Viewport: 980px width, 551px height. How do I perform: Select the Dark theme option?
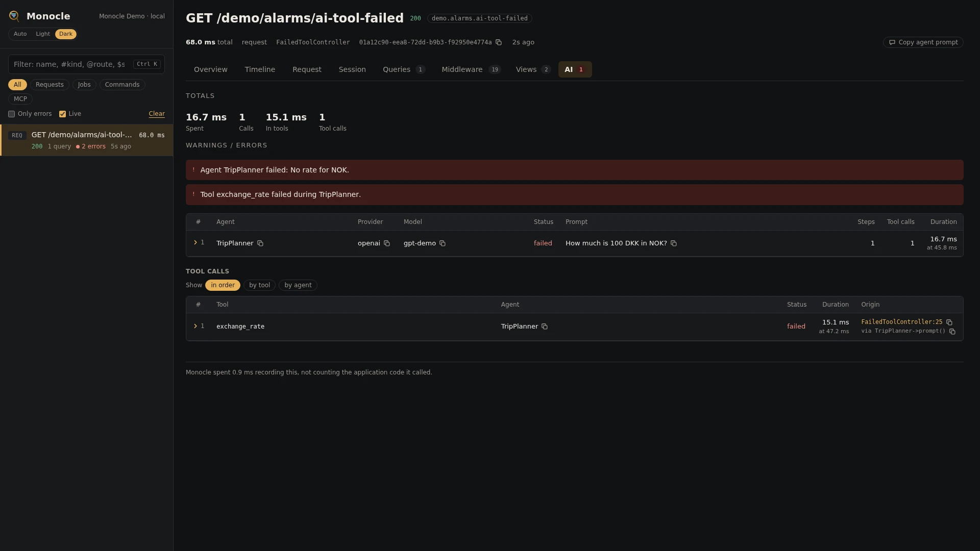[66, 34]
